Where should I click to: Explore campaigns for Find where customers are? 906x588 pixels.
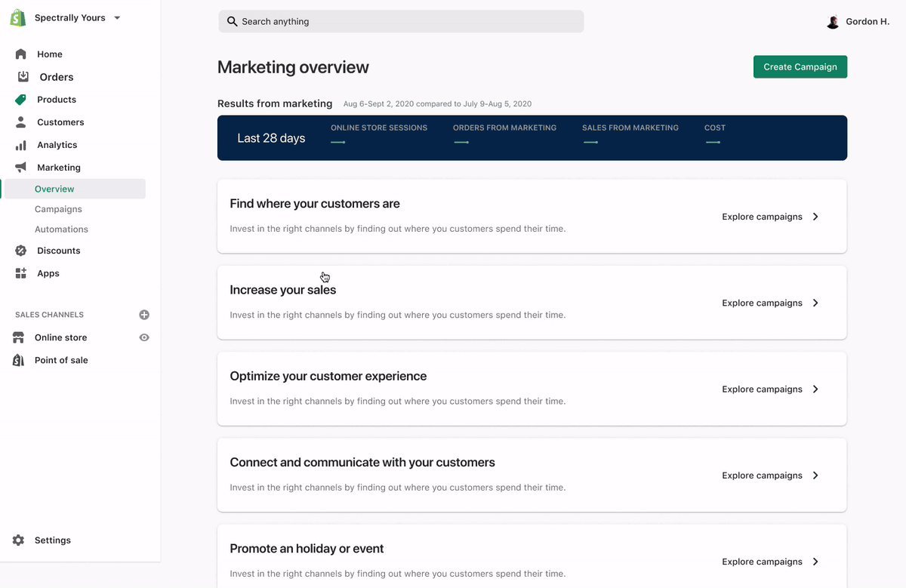762,217
